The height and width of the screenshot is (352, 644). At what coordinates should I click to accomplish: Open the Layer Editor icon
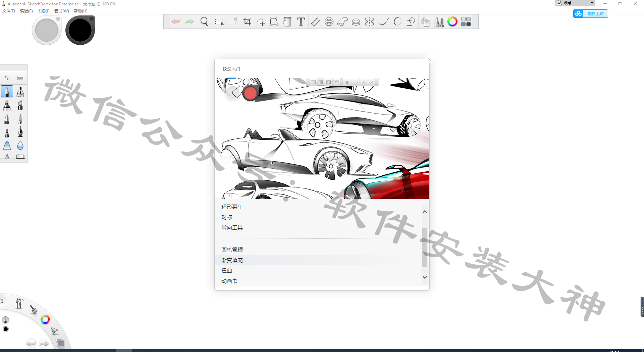click(425, 22)
